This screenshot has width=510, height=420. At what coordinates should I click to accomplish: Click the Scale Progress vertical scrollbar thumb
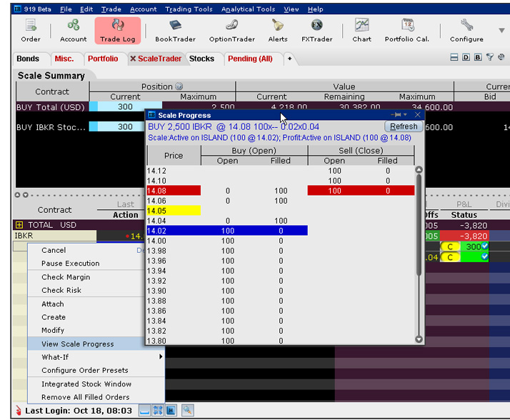click(x=419, y=225)
